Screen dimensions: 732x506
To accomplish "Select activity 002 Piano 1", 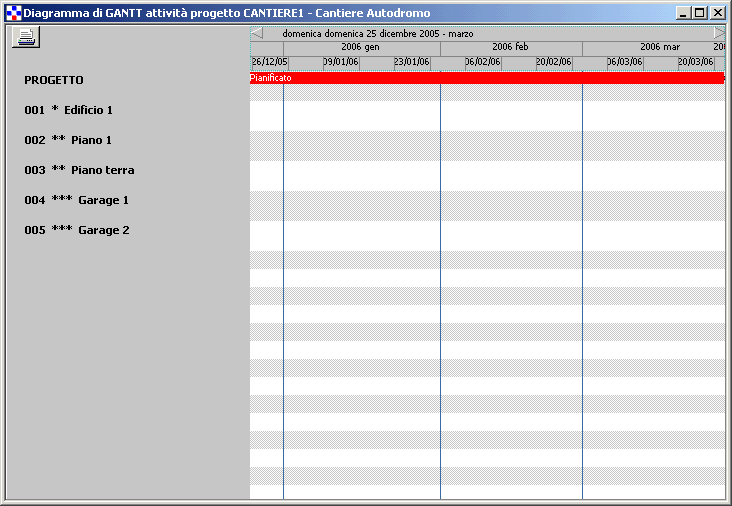I will (68, 140).
